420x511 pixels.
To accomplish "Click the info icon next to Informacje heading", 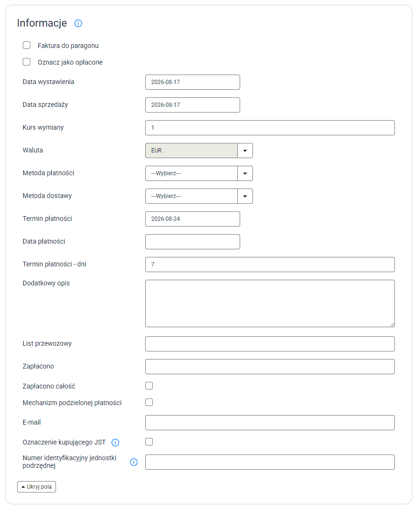I will coord(78,23).
